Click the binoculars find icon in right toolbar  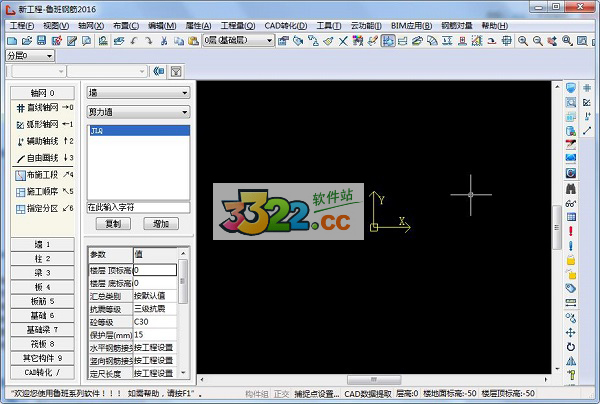(x=571, y=188)
